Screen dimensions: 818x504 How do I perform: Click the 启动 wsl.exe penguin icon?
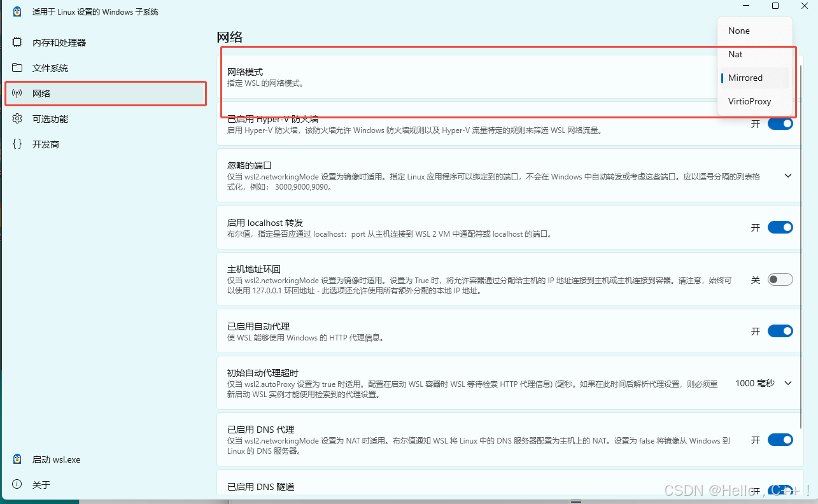coord(16,459)
